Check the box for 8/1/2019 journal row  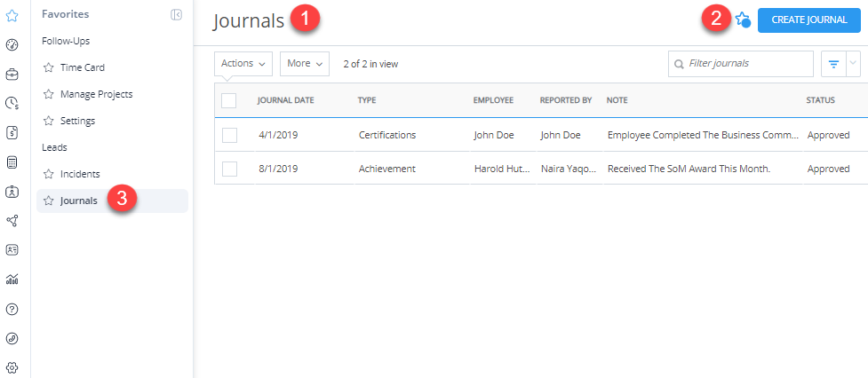229,169
